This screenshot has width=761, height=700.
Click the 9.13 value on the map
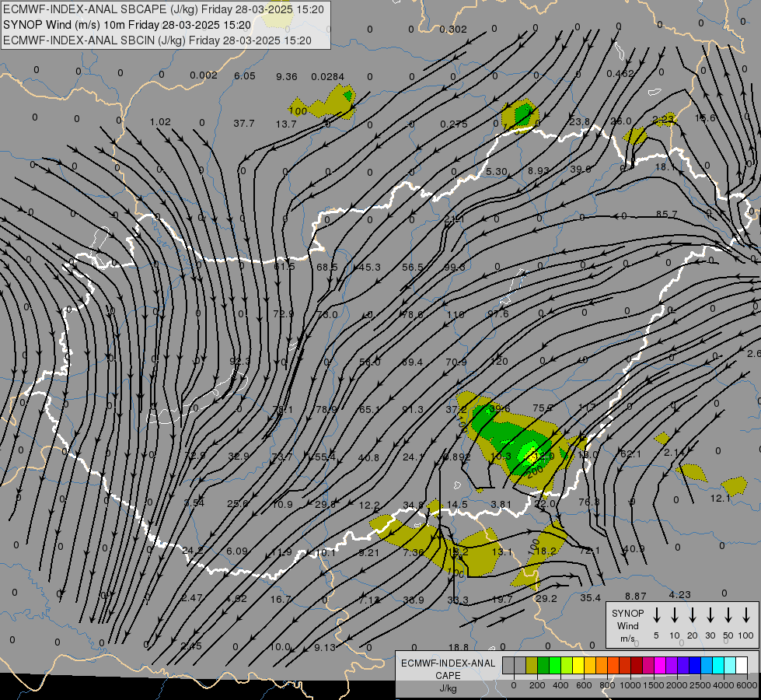click(325, 648)
